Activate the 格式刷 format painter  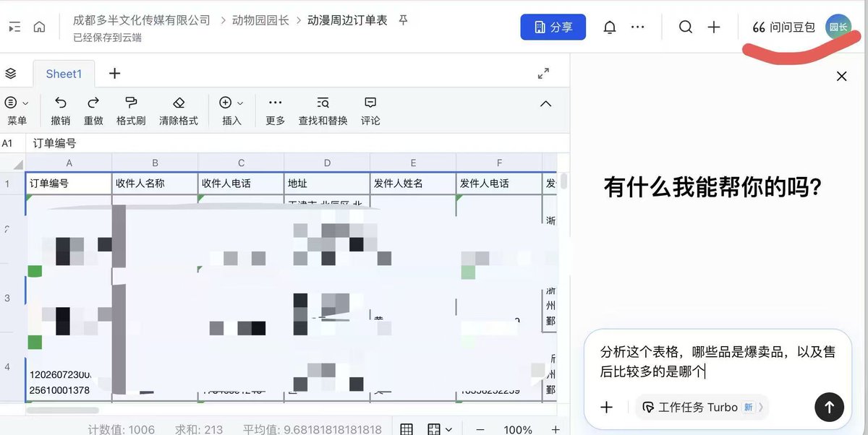[131, 111]
